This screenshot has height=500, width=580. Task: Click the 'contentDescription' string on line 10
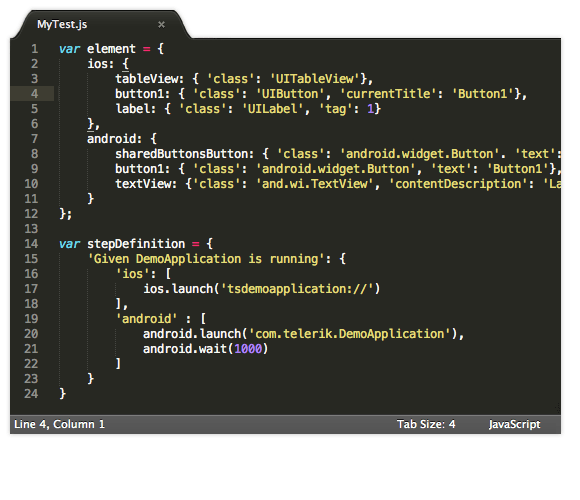pyautogui.click(x=458, y=184)
